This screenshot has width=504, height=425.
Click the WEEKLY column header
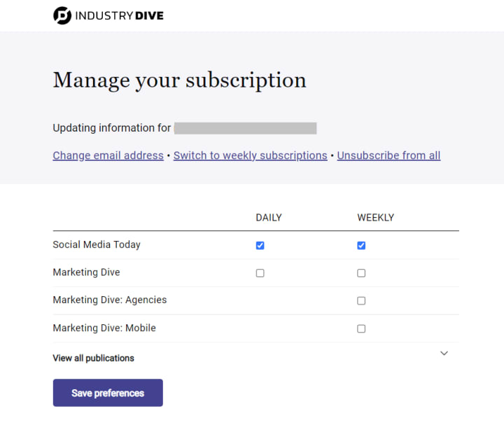[x=375, y=218]
